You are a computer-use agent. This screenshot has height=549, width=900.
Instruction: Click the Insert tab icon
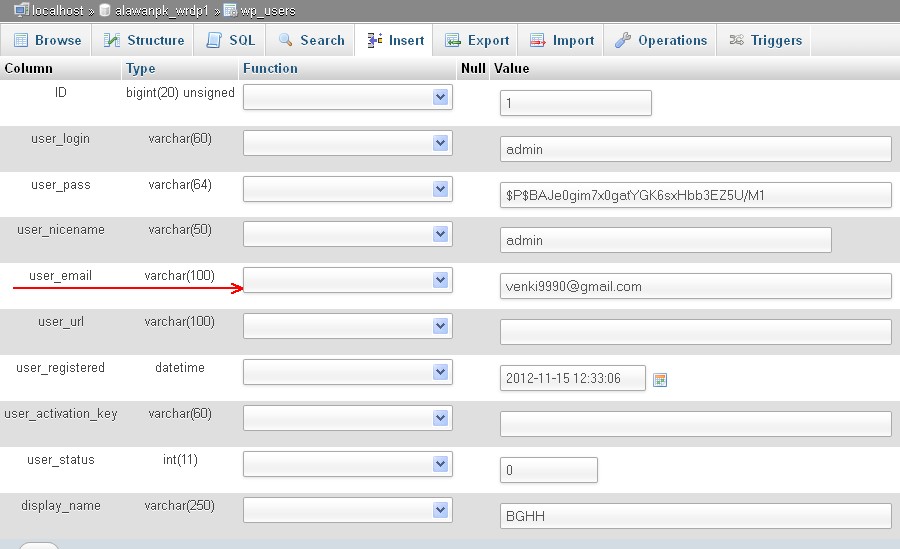375,40
